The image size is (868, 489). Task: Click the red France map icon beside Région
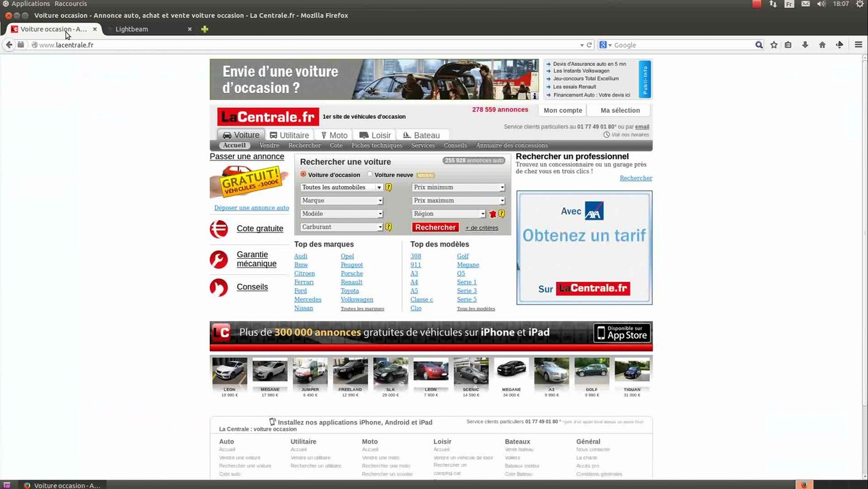493,214
